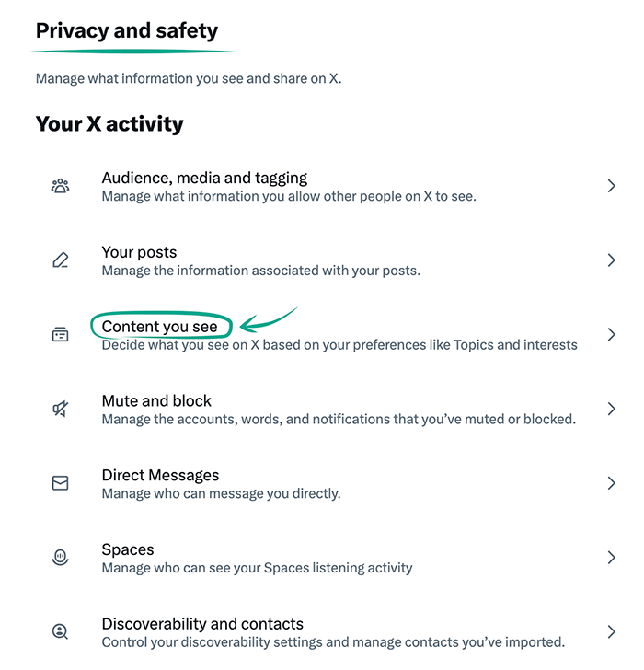This screenshot has height=670, width=644.
Task: Click the pencil icon next to Your posts
Action: click(60, 260)
